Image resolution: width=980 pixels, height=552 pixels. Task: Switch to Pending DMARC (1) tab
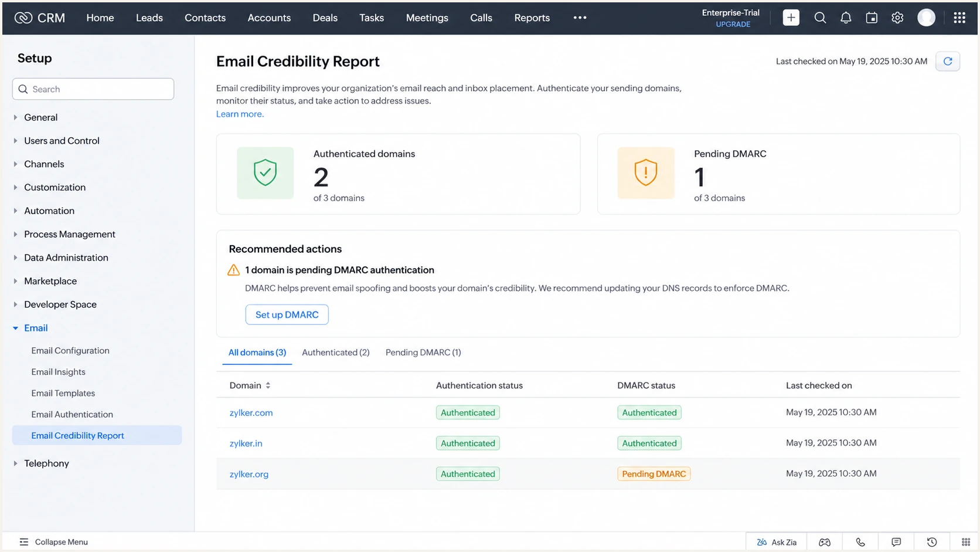point(423,353)
